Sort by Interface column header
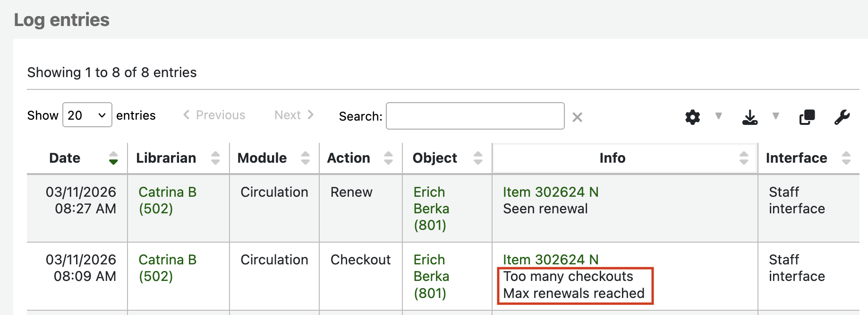 [796, 158]
